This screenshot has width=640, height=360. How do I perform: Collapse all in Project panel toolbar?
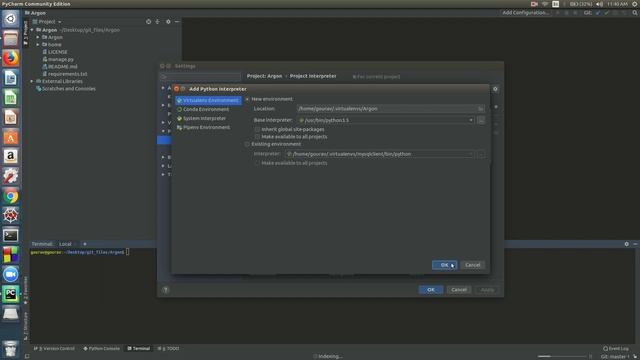pos(158,22)
